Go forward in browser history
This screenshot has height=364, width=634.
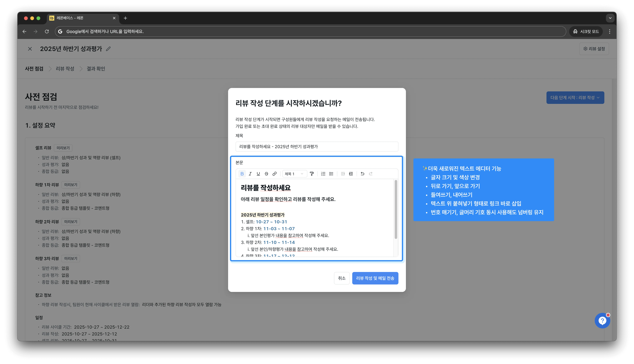(x=35, y=32)
